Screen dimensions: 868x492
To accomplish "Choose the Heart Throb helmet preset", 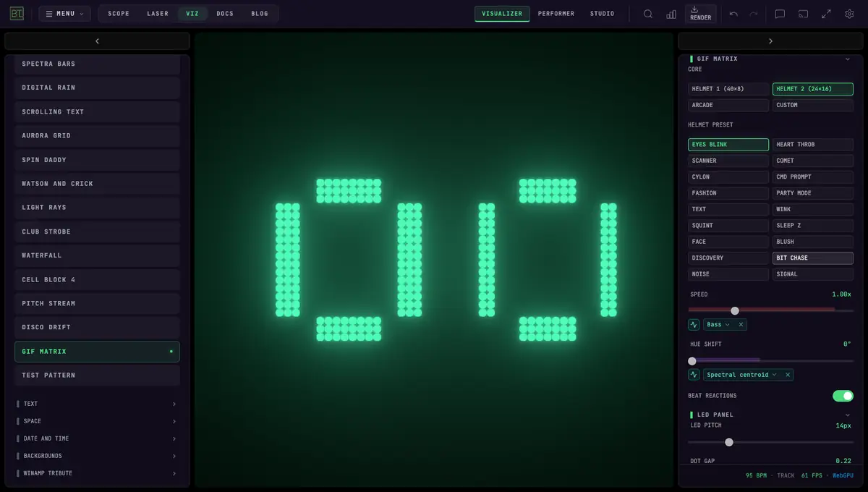I will pyautogui.click(x=813, y=145).
